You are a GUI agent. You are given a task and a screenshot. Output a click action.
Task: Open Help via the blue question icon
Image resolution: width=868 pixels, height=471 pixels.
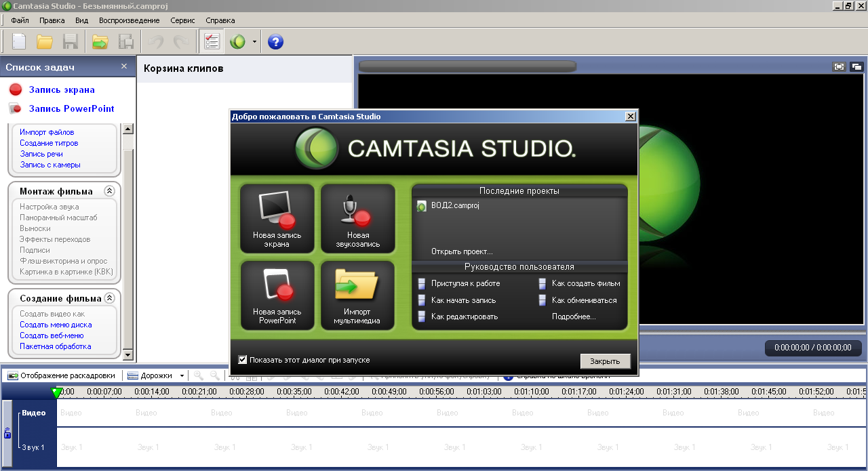[275, 42]
